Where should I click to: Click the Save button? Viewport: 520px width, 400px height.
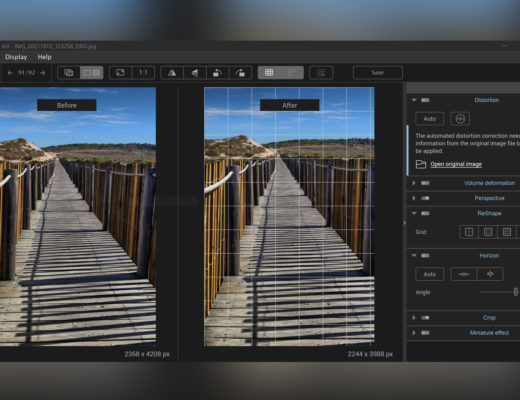pos(378,73)
